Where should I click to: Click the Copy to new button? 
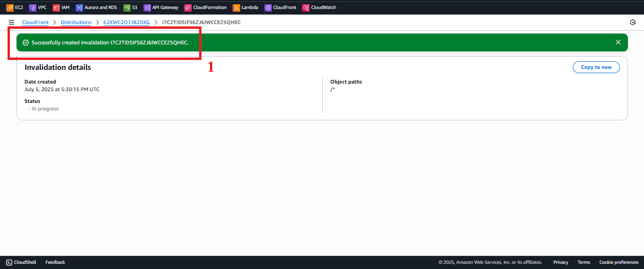coord(596,67)
